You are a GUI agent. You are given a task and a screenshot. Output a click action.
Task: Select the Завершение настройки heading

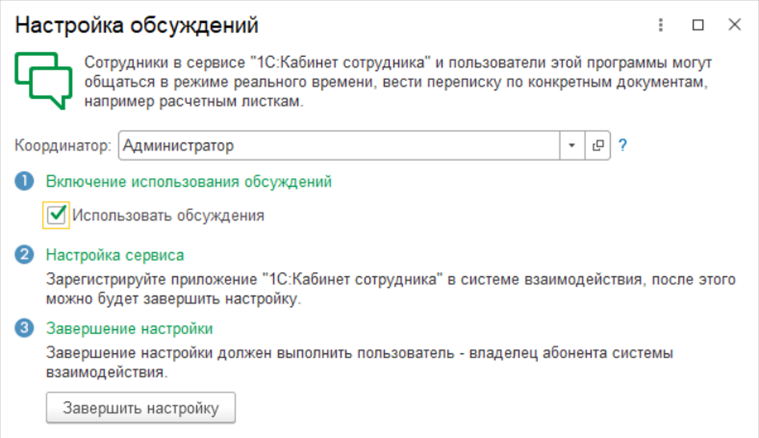tap(129, 328)
